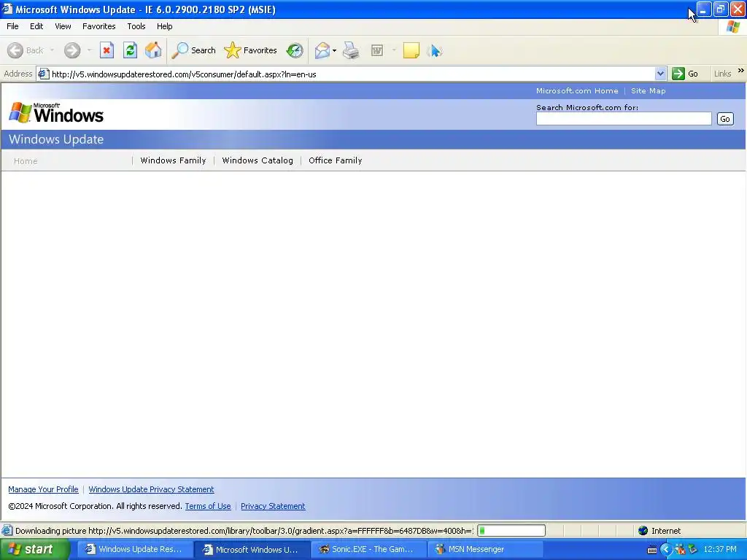Open the Terms of Use link
The height and width of the screenshot is (560, 747).
pyautogui.click(x=208, y=506)
